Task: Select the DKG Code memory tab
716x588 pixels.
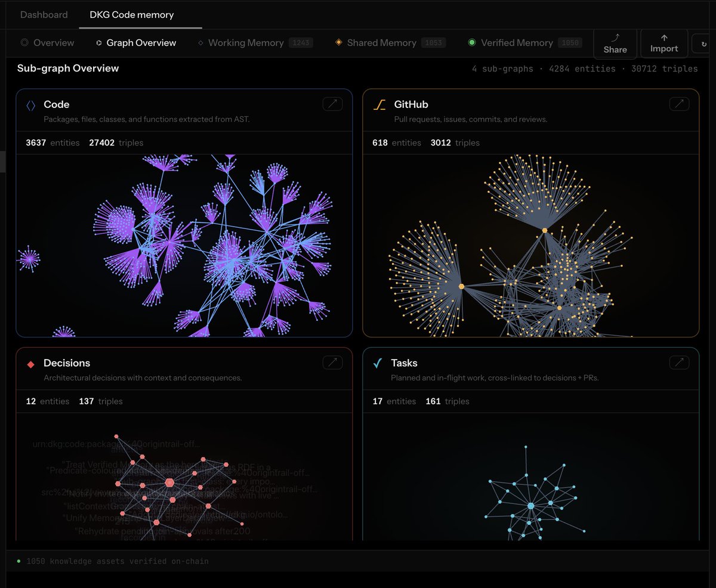Action: (x=131, y=14)
